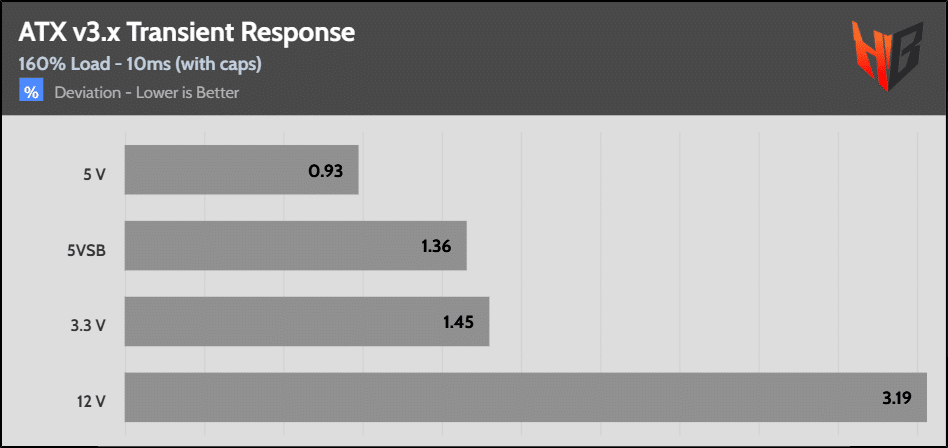Select the 3.3 V bar
Screen dimensions: 948x448
[x=307, y=321]
